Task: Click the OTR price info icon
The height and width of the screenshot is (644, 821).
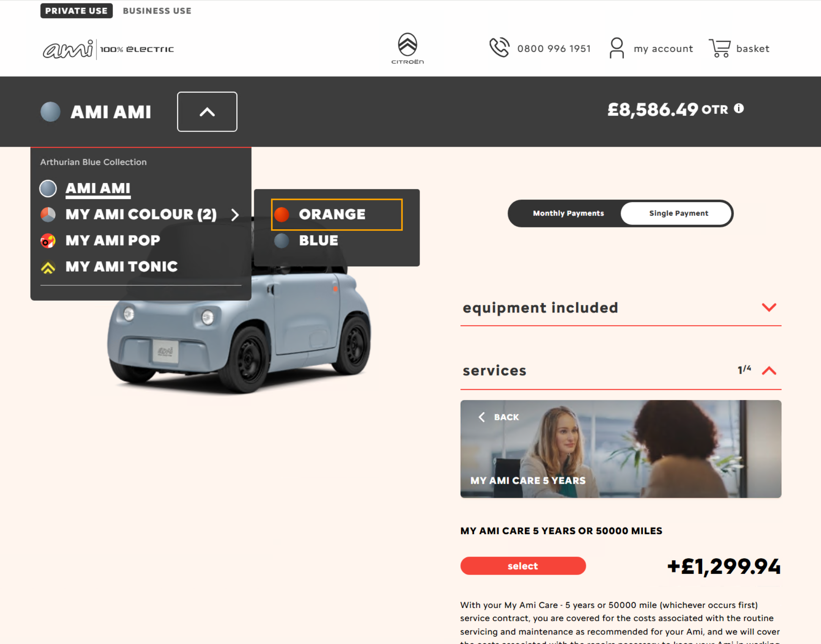Action: tap(739, 109)
